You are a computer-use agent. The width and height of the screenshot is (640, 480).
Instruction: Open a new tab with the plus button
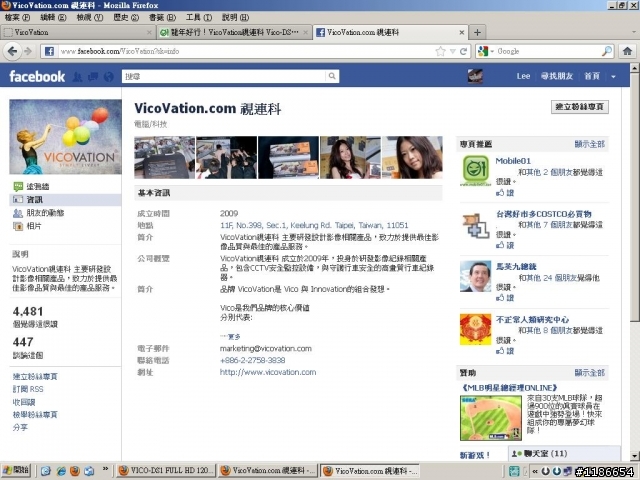click(x=477, y=32)
